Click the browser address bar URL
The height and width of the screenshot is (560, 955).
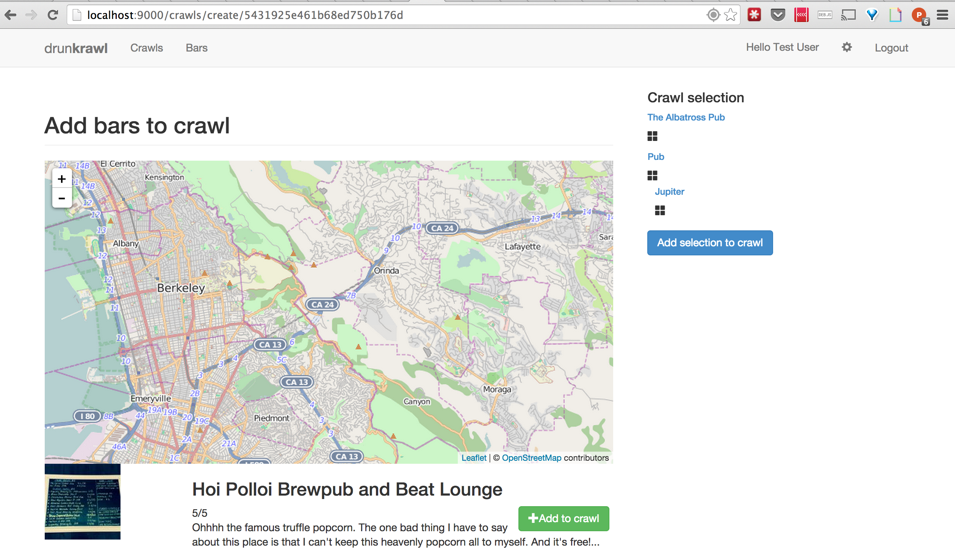point(245,15)
